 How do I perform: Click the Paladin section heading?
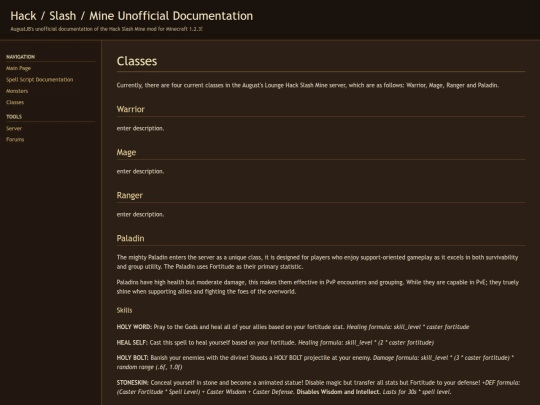coord(131,238)
